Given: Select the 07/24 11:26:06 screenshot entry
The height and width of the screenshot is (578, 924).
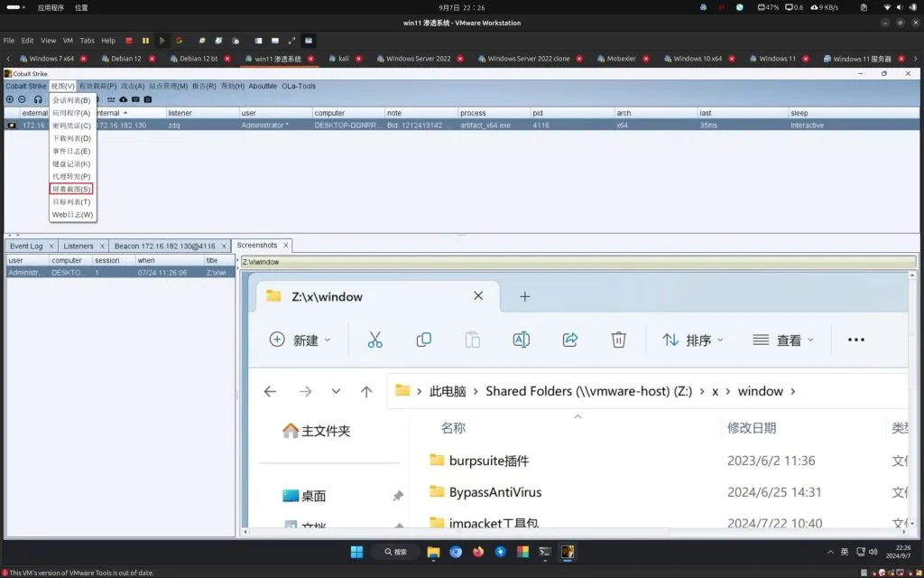Looking at the screenshot, I should pyautogui.click(x=120, y=273).
